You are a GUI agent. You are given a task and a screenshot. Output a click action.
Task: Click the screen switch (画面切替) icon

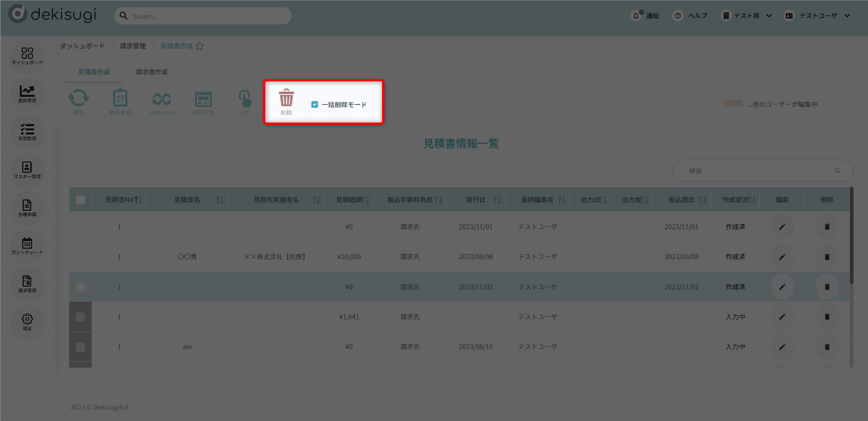(x=203, y=99)
